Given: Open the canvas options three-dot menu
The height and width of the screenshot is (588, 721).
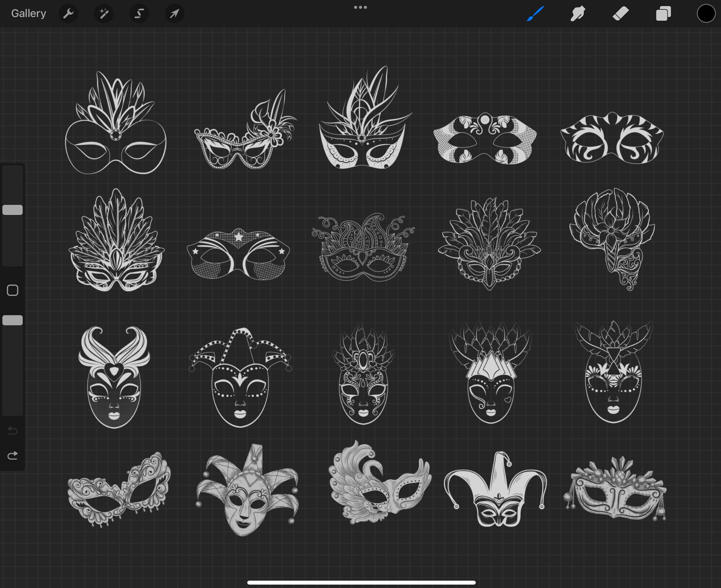Looking at the screenshot, I should point(360,7).
